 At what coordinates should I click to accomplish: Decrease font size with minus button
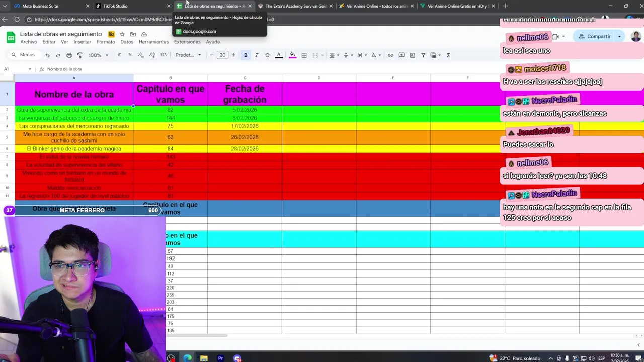point(212,55)
